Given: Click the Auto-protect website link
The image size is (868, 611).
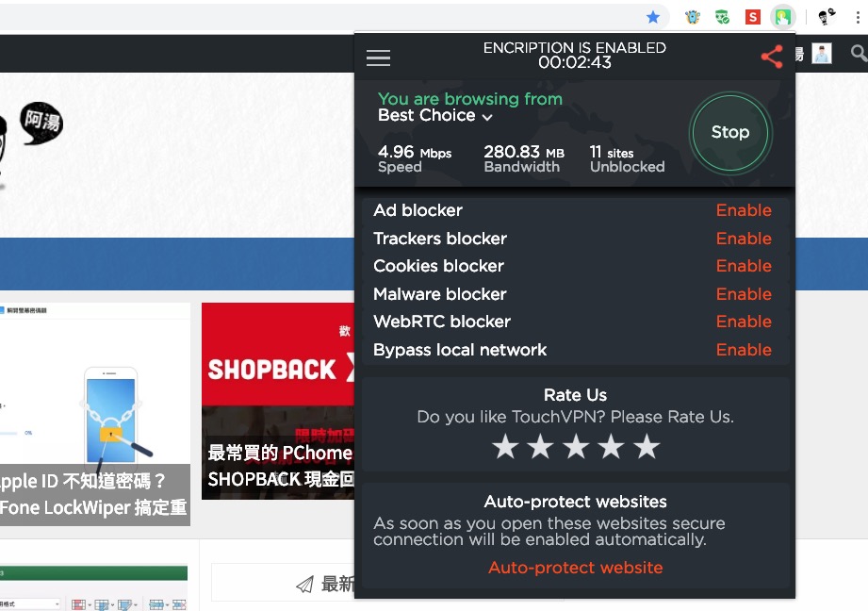Looking at the screenshot, I should 575,568.
